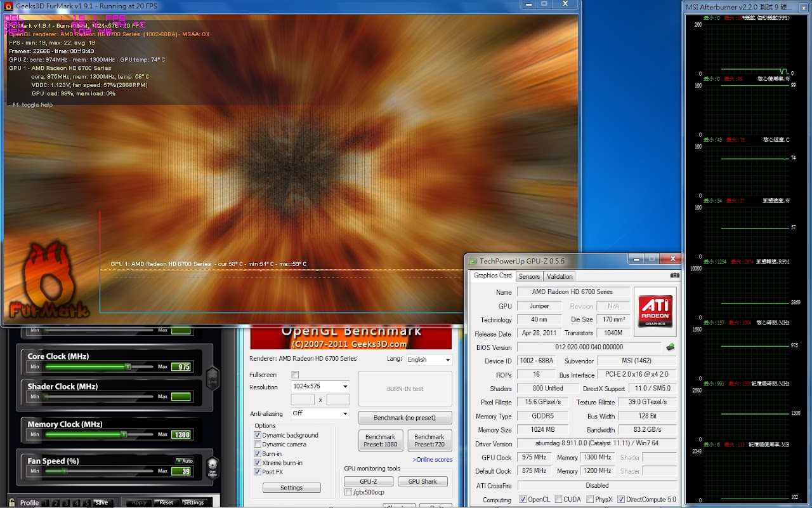Open the Lang English dropdown
The image size is (812, 508).
pos(429,359)
